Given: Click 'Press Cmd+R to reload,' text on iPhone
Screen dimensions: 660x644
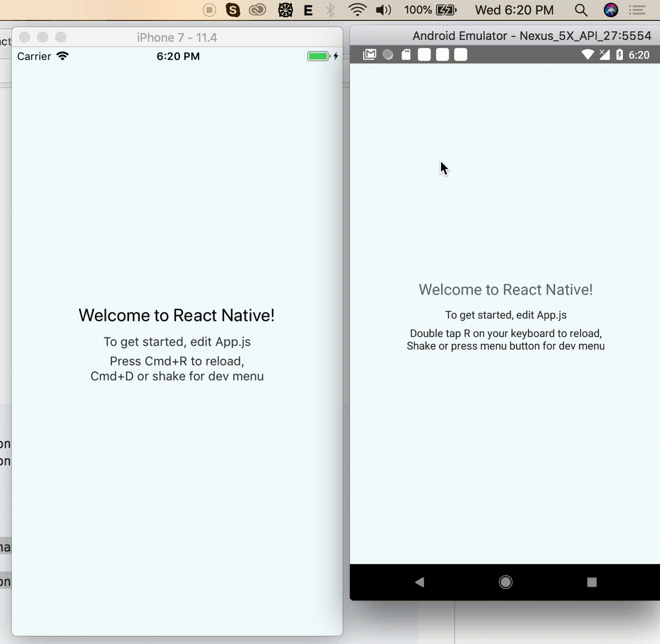Looking at the screenshot, I should point(177,361).
